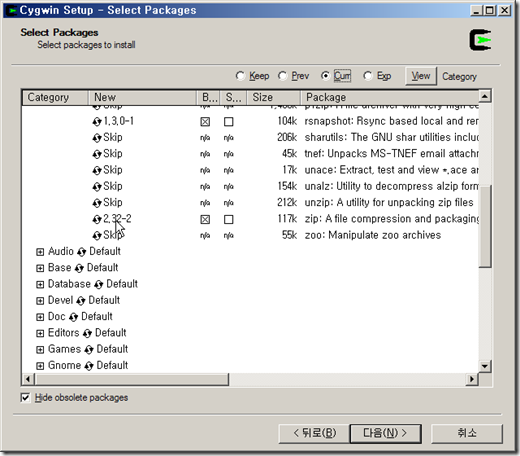Click the New column header
520x456 pixels.
pos(143,97)
